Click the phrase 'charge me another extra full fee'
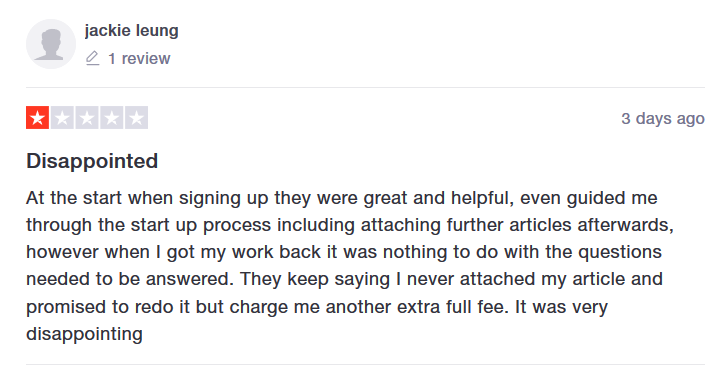 367,307
